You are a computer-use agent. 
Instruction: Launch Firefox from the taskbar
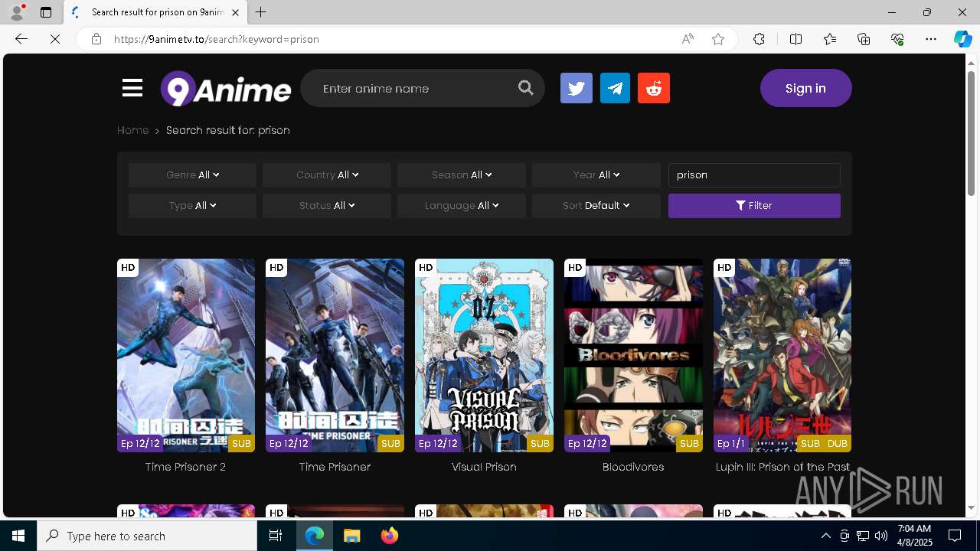point(390,536)
